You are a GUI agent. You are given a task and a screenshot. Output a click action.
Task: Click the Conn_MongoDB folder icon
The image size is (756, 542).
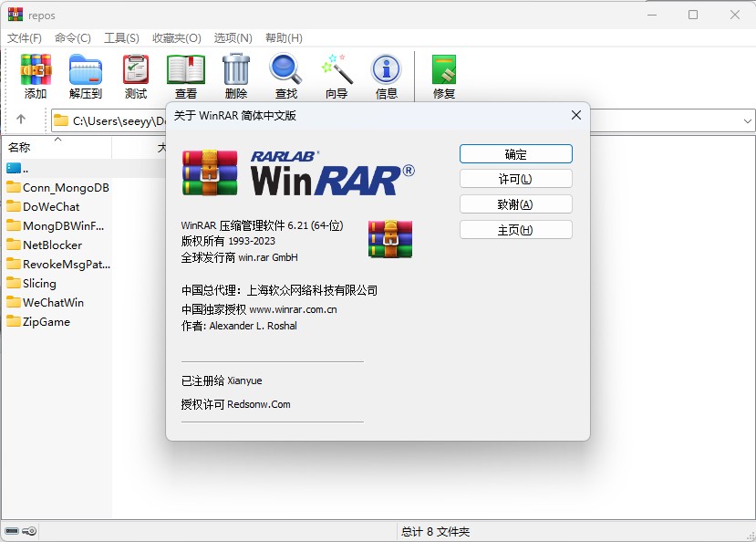[14, 187]
